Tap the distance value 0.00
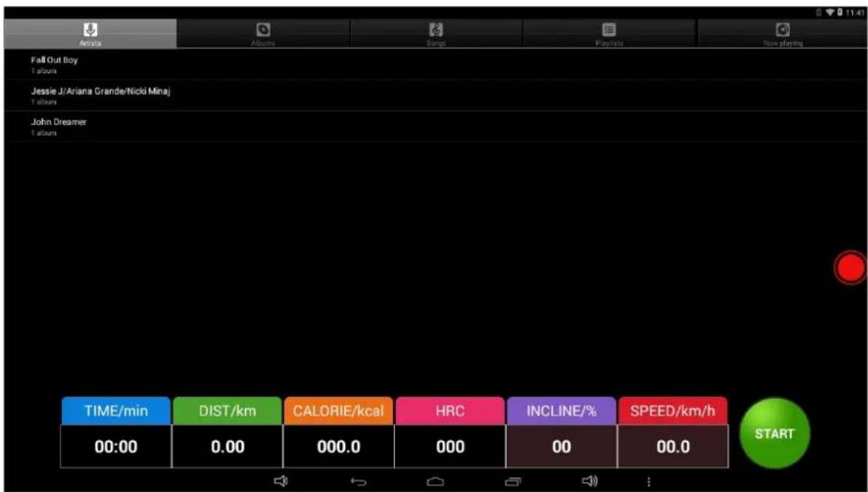 pos(228,447)
